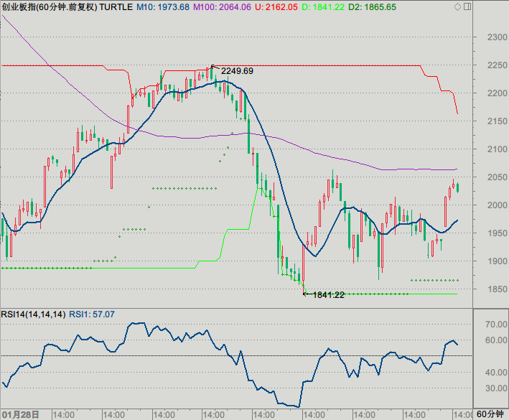
Task: Click the 2050 price axis label
Action: (497, 177)
